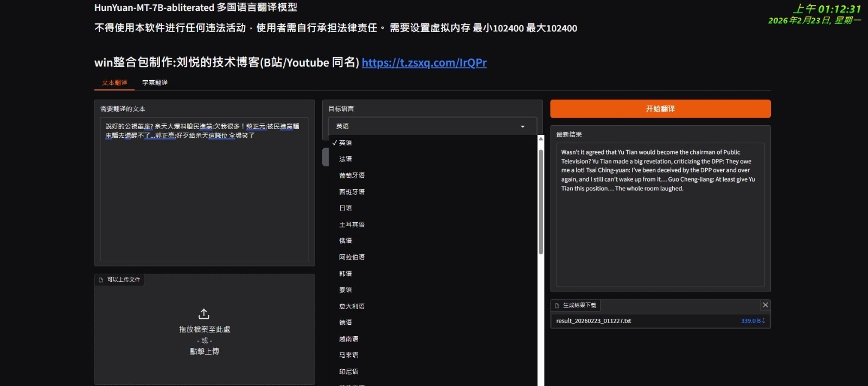The width and height of the screenshot is (868, 386).
Task: Switch to the 字幕翻译 tab
Action: (x=155, y=82)
